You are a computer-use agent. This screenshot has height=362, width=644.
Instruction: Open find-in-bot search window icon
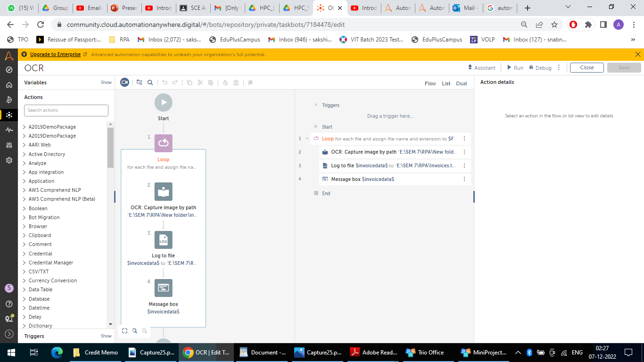140,82
